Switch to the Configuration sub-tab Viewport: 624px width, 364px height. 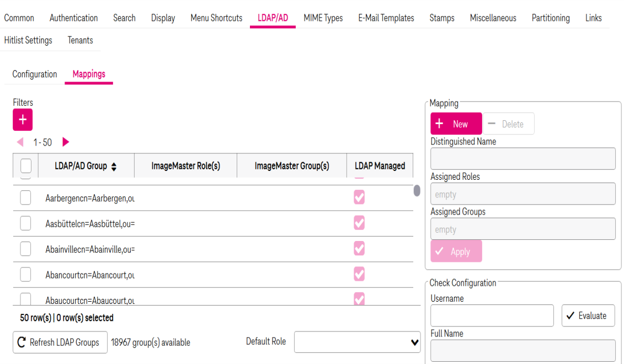35,74
